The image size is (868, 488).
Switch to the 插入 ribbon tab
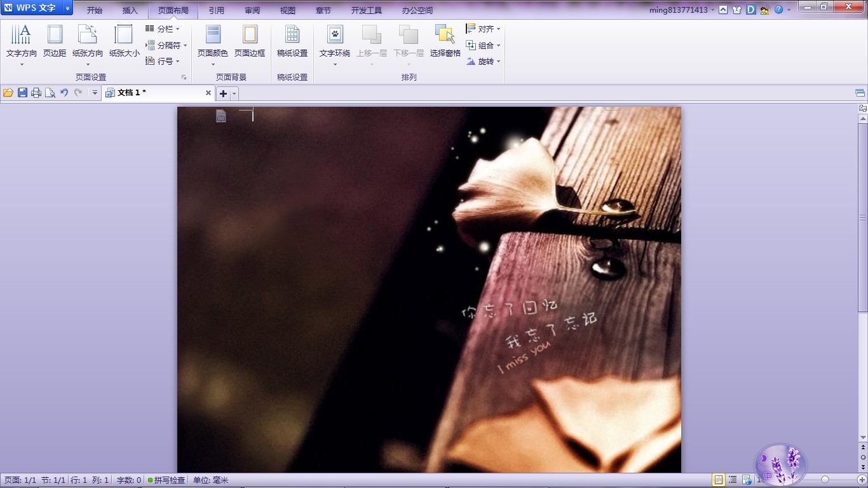130,11
